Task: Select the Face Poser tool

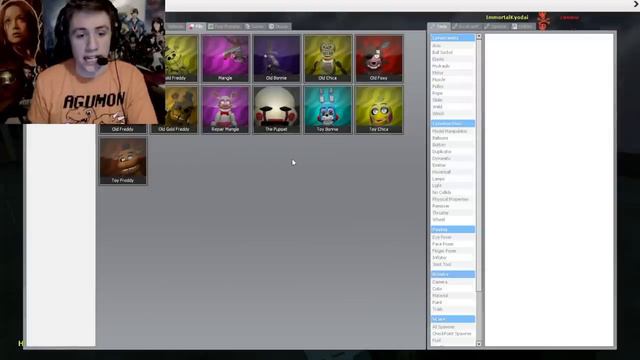Action: coord(453,244)
